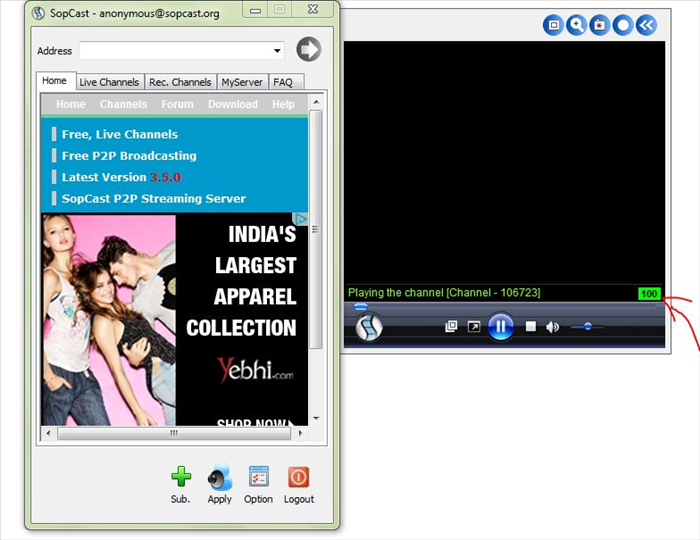Click the vertical scrollbar down arrow

click(x=316, y=419)
